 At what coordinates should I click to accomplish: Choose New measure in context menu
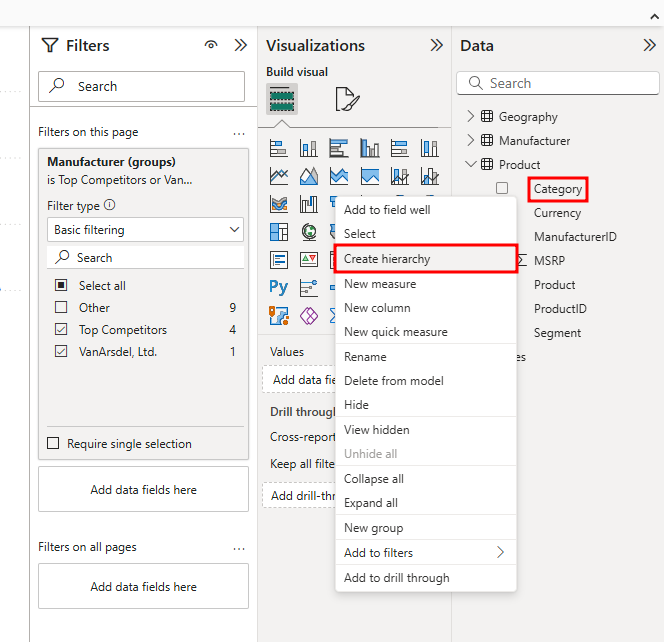426,284
